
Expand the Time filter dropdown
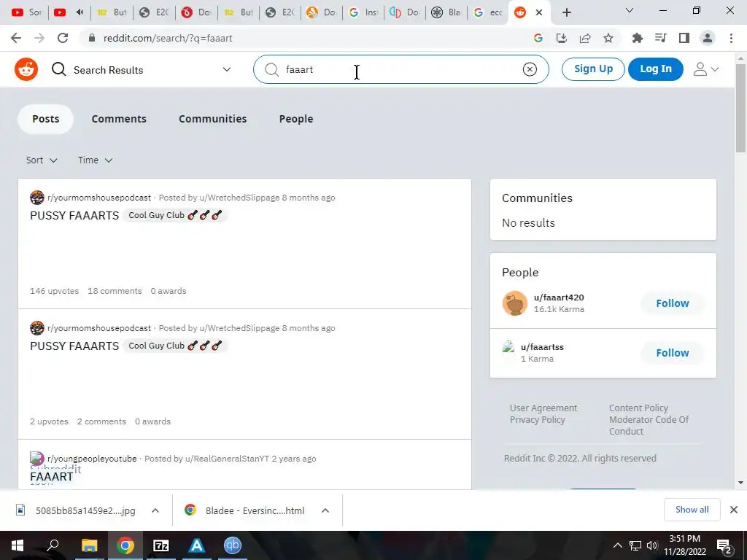[96, 160]
